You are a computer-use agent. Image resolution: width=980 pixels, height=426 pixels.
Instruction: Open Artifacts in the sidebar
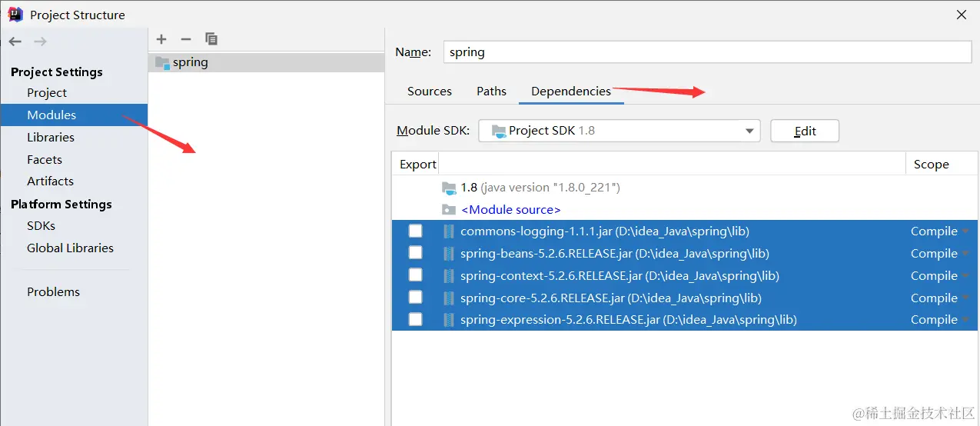[50, 181]
